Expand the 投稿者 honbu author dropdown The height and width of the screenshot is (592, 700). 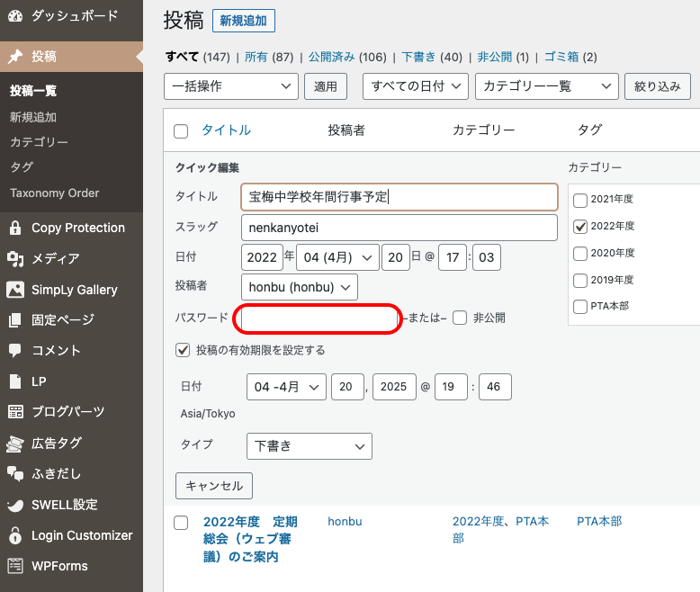pyautogui.click(x=300, y=287)
